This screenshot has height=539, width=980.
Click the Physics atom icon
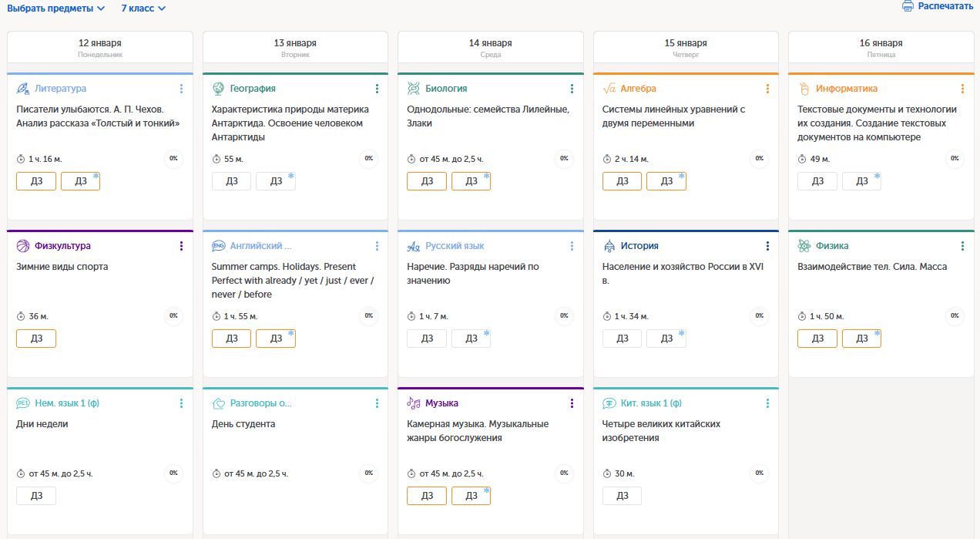(804, 246)
